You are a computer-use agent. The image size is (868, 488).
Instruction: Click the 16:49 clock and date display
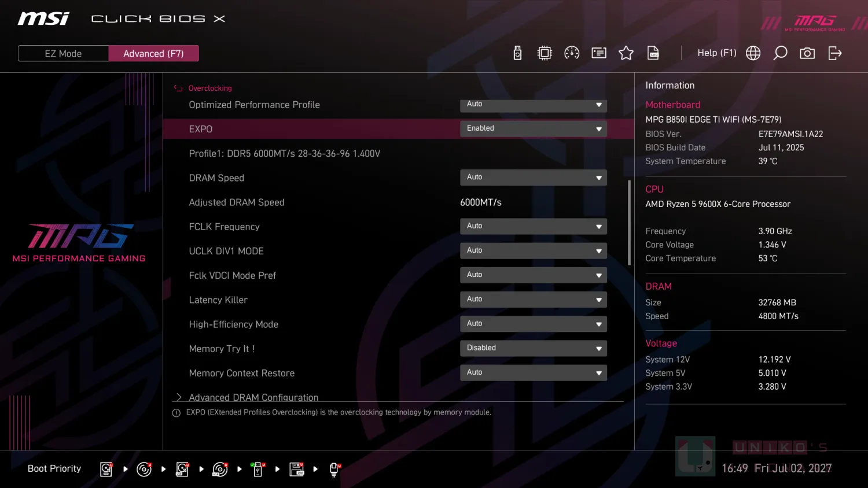coord(777,468)
